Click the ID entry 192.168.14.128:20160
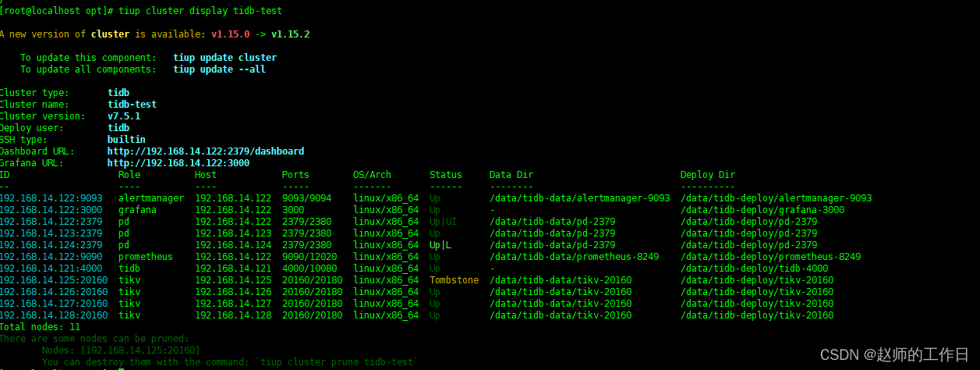This screenshot has height=370, width=980. (54, 315)
